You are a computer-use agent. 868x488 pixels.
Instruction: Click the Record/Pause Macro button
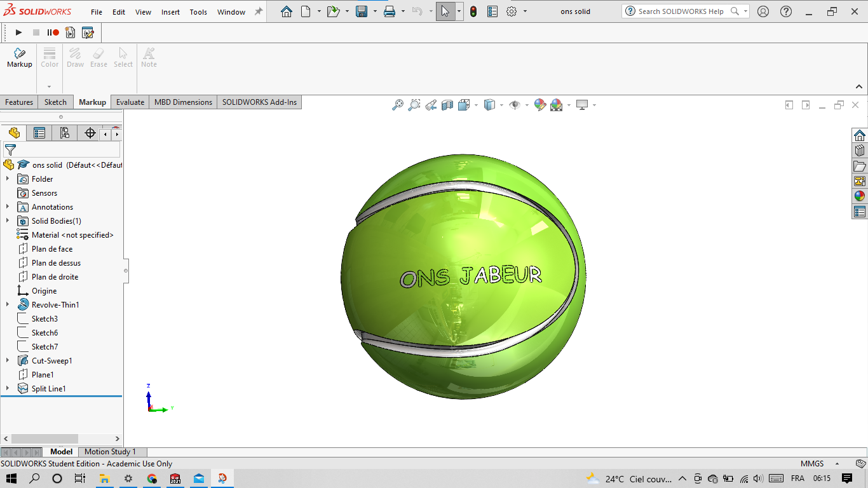click(x=53, y=32)
